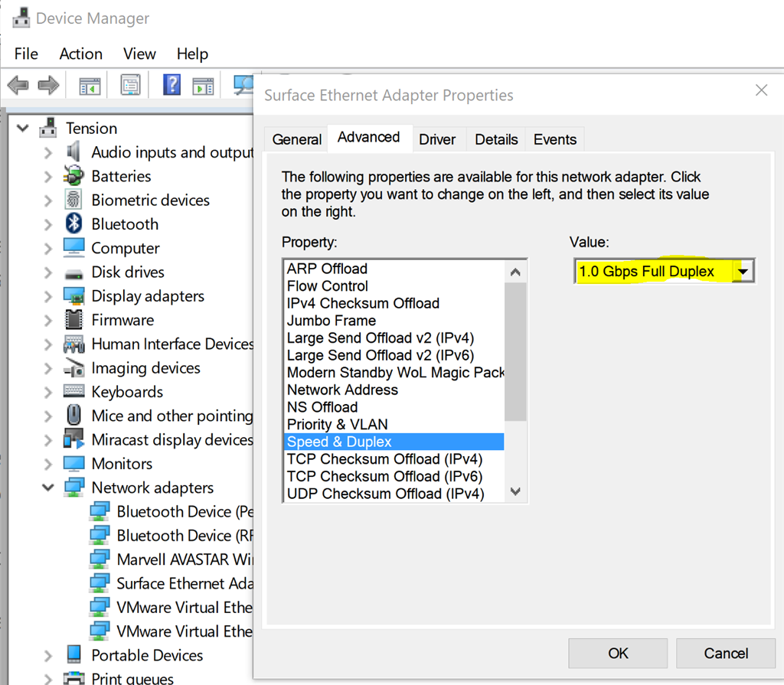Click the Network adapters category icon
This screenshot has height=685, width=784.
pos(73,488)
